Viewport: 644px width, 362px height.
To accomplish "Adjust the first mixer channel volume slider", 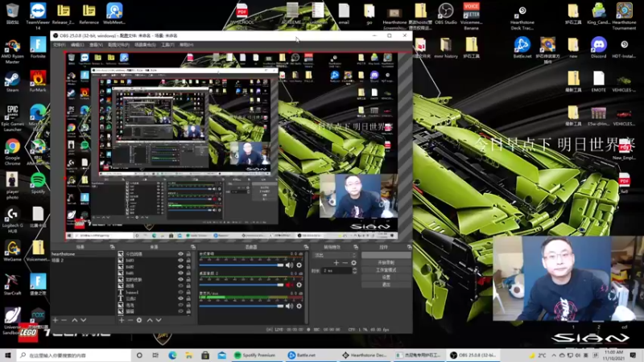I will (x=242, y=265).
